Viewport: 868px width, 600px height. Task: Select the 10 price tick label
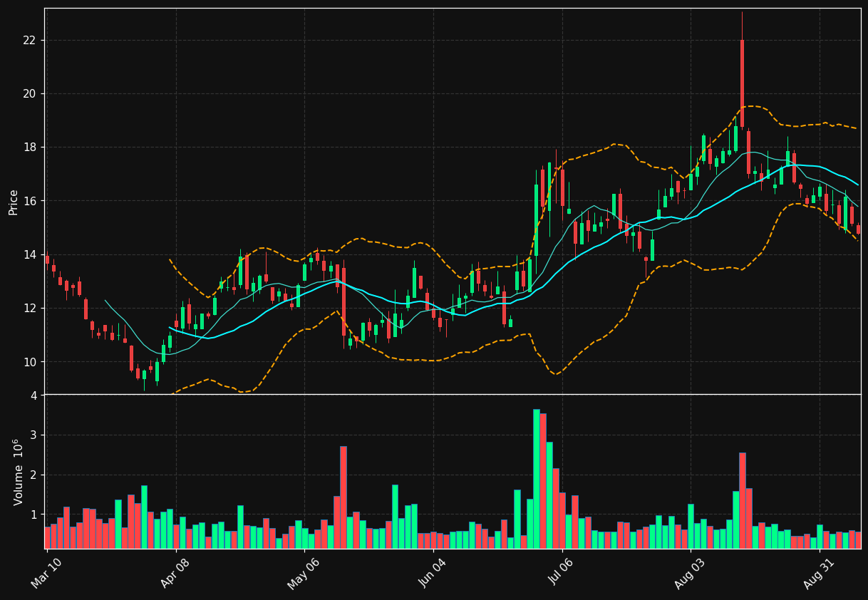click(29, 362)
